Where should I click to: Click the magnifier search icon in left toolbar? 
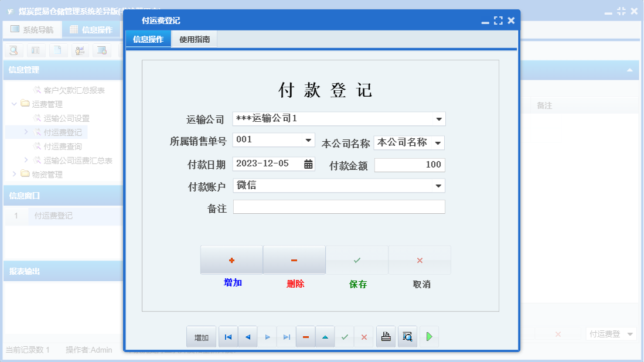13,50
